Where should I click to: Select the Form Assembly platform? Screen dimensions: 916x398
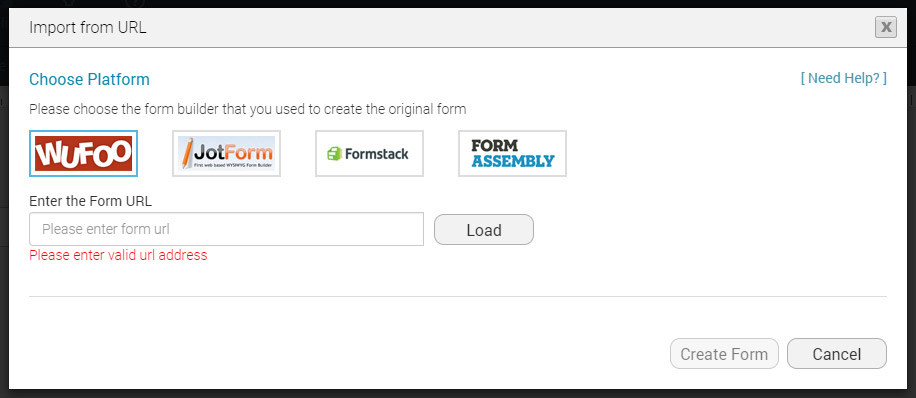512,153
